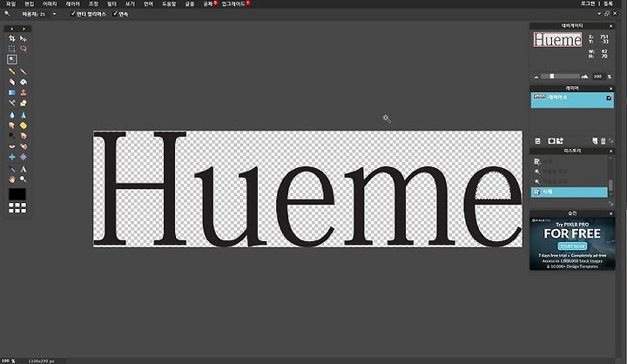Select the Clone Stamp tool
Image resolution: width=627 pixels, height=364 pixels.
24,92
